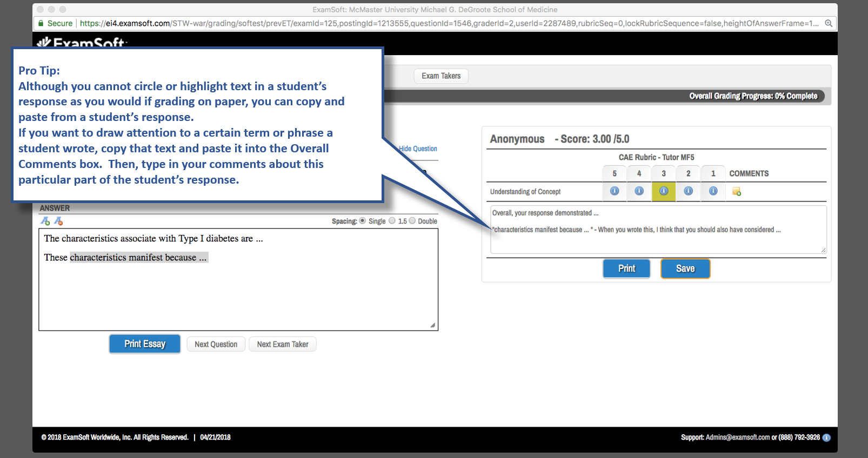Click the answer box resize handle
Image resolution: width=868 pixels, height=458 pixels.
coord(433,325)
